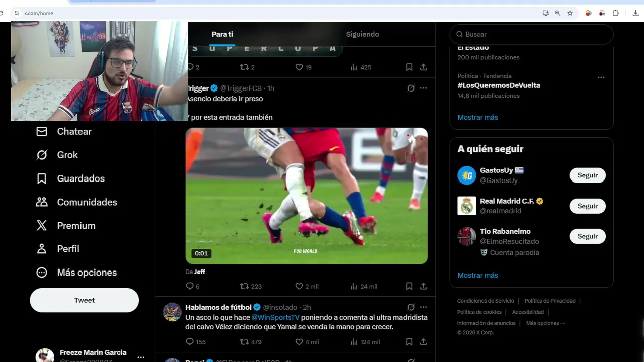The height and width of the screenshot is (362, 644).
Task: Switch to the Siguiendo tab
Action: click(x=362, y=34)
